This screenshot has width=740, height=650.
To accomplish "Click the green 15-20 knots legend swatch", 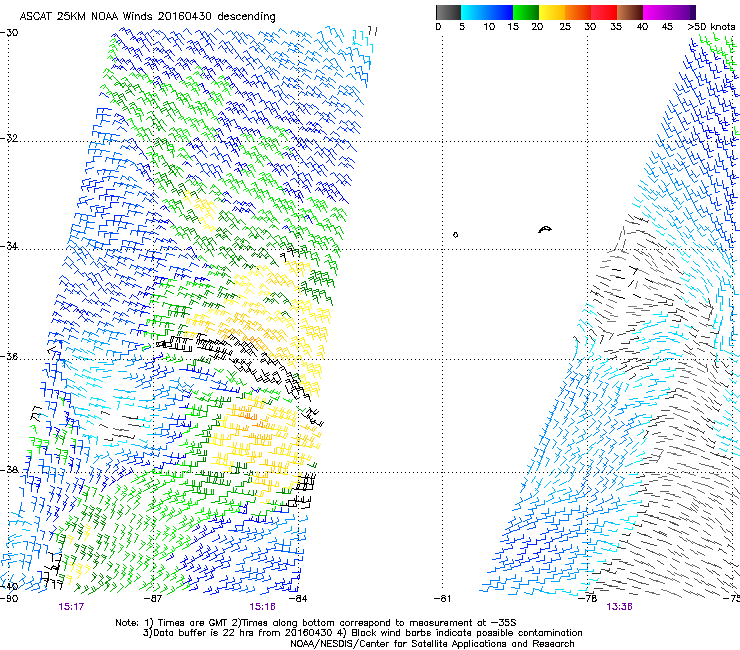I will (x=526, y=12).
